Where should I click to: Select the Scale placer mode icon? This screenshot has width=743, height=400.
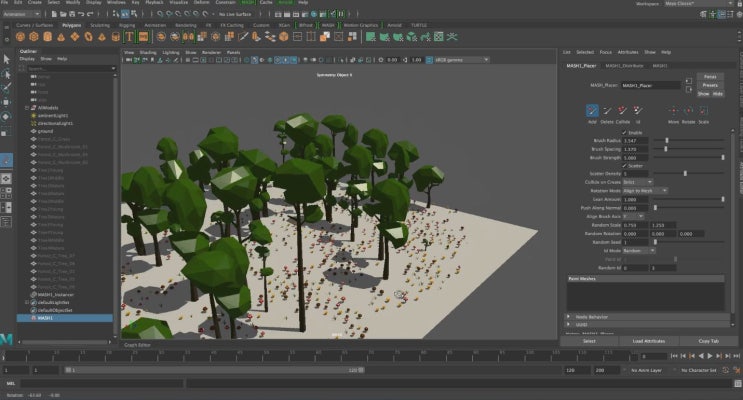tap(703, 110)
